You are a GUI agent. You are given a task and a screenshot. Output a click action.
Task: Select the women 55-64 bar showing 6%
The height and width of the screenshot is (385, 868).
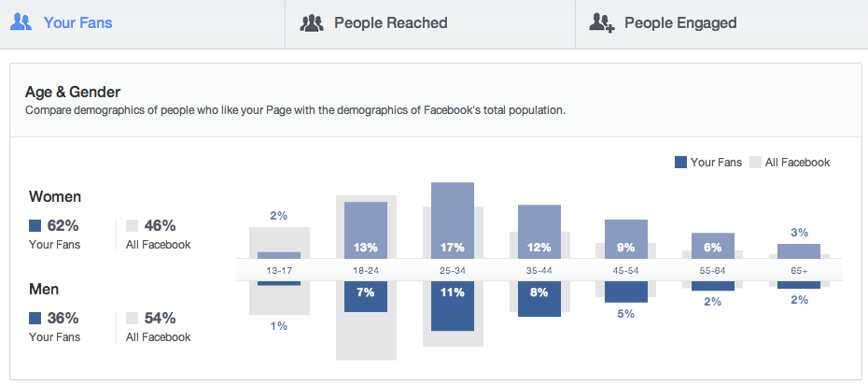coord(713,246)
